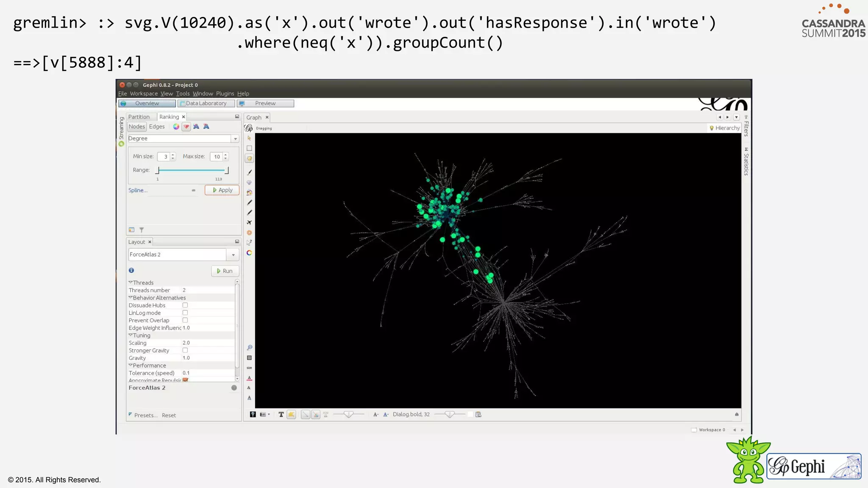
Task: Toggle show edges line icon
Action: [305, 415]
